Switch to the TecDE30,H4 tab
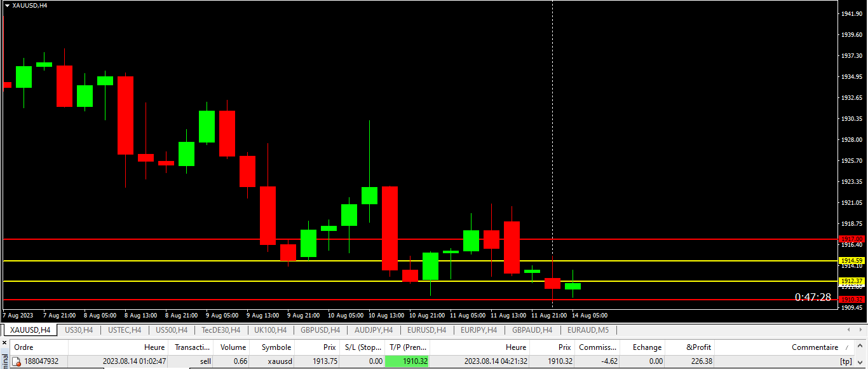This screenshot has height=369, width=868. click(220, 330)
